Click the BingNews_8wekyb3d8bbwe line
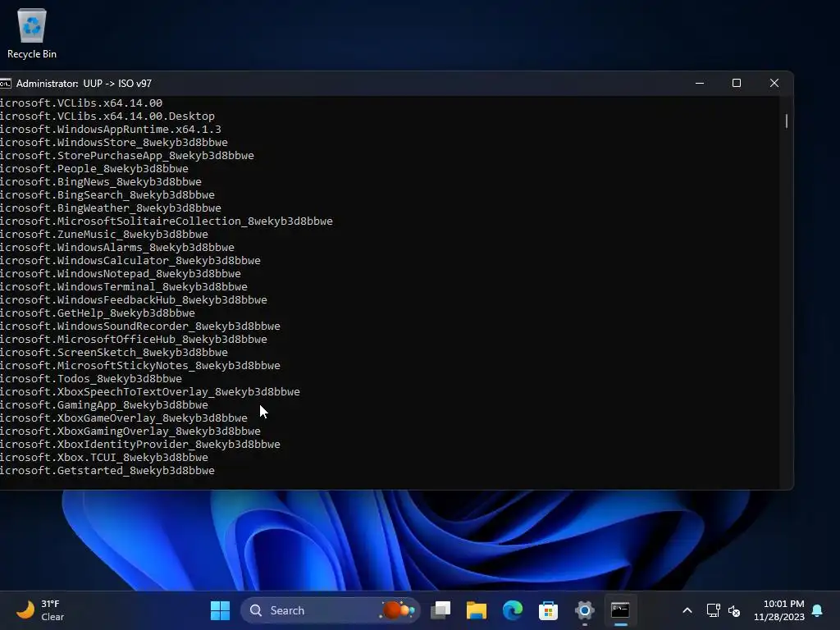Viewport: 840px width, 630px height. click(x=101, y=181)
